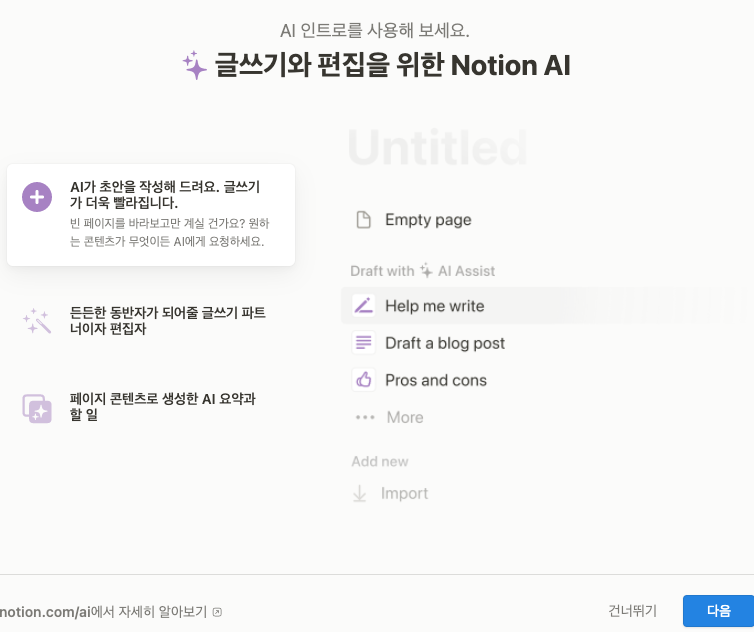
Task: Click the Import download arrow icon
Action: pos(360,494)
